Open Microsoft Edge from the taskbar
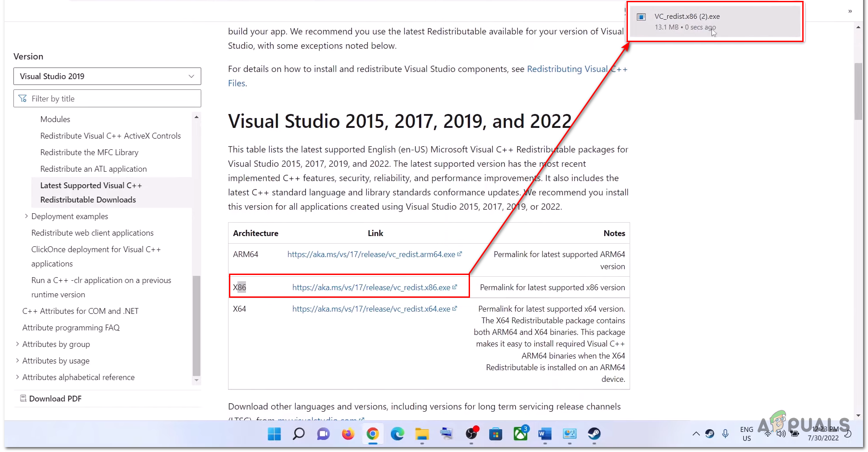The height and width of the screenshot is (452, 868). click(397, 434)
